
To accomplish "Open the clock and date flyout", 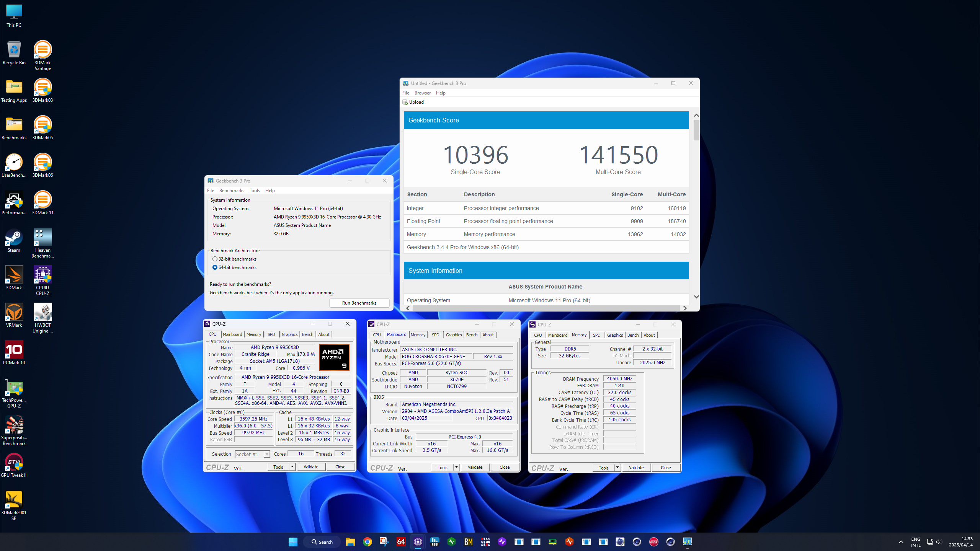I will [x=961, y=542].
